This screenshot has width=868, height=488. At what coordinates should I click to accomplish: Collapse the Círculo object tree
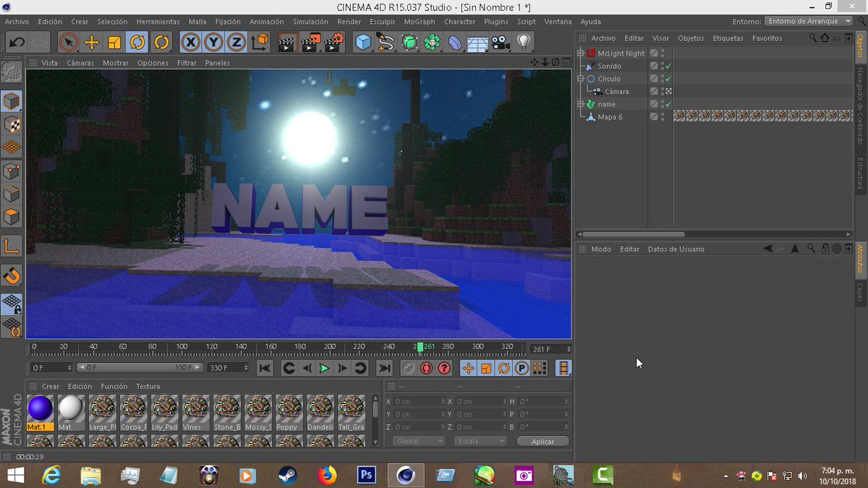(579, 79)
